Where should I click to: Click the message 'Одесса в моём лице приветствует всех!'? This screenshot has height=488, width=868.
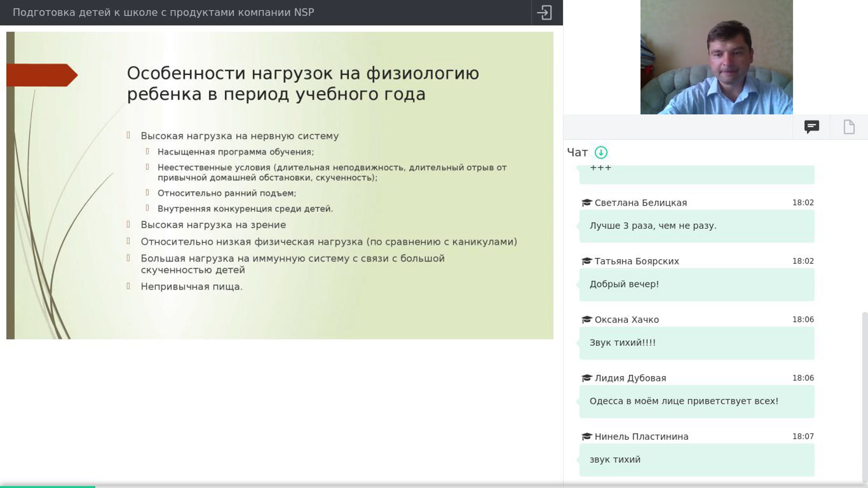[x=697, y=402]
